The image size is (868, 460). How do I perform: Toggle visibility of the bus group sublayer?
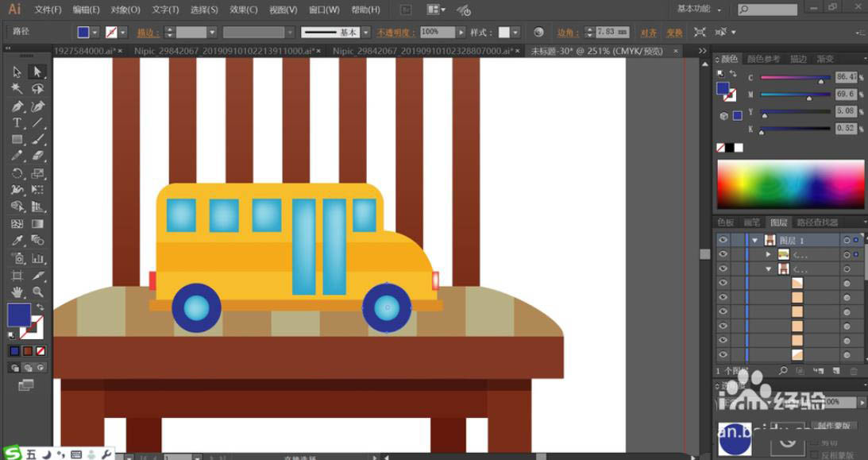tap(723, 254)
